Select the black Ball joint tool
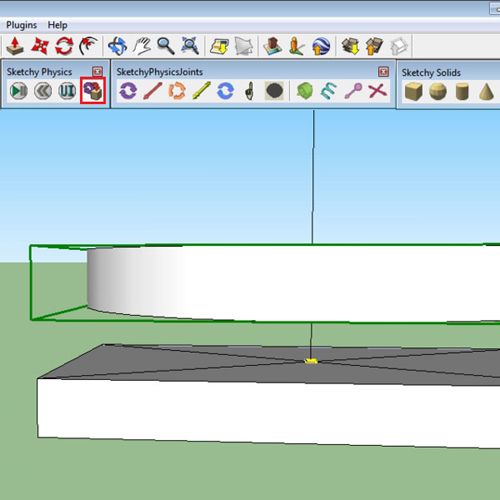500x500 pixels. coord(274,91)
